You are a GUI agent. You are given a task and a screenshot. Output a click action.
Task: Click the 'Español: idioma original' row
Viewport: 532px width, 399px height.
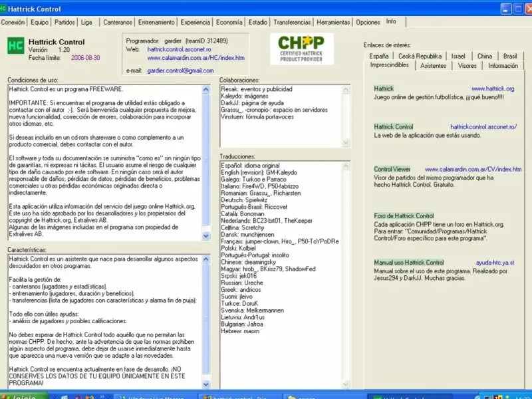pyautogui.click(x=251, y=166)
